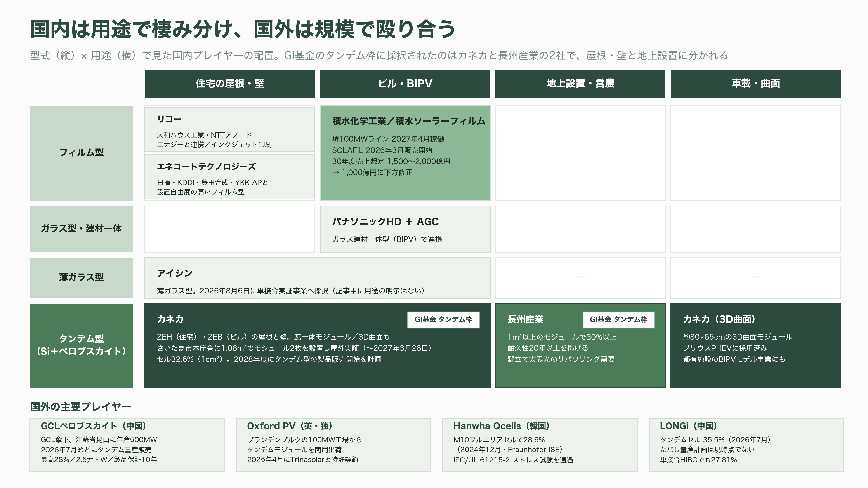Click text タンデムモジュールを商用出荷
This screenshot has width=868, height=488.
(x=295, y=450)
